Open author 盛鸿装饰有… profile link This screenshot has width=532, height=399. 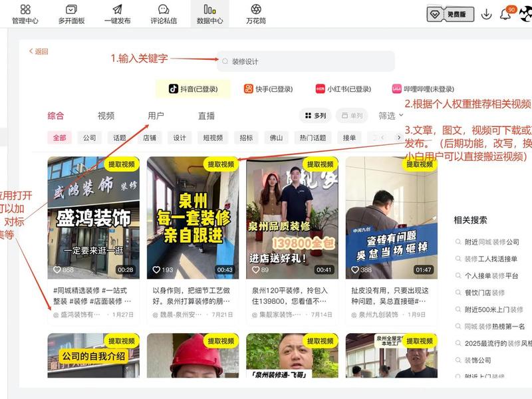coord(76,315)
